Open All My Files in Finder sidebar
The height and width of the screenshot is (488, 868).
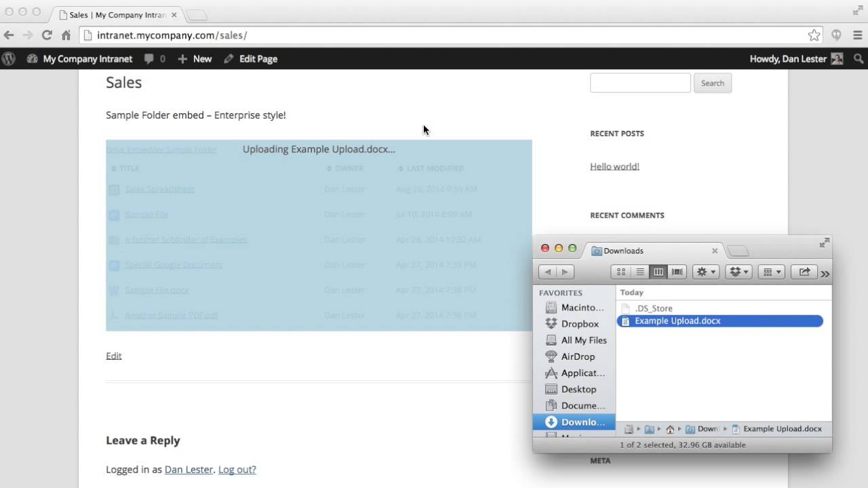click(x=576, y=340)
